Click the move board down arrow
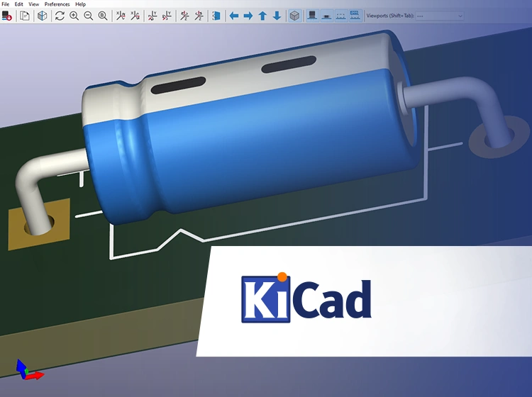The width and height of the screenshot is (532, 397). pyautogui.click(x=277, y=16)
